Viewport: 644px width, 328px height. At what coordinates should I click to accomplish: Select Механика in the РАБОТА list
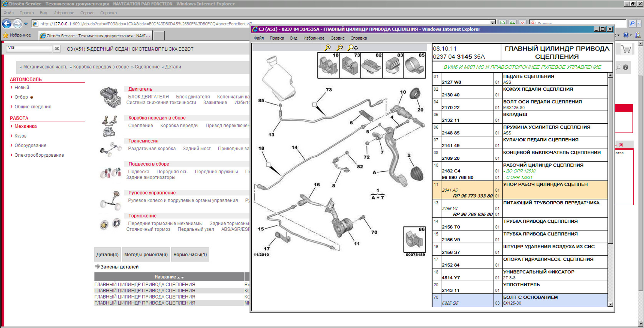tap(25, 126)
